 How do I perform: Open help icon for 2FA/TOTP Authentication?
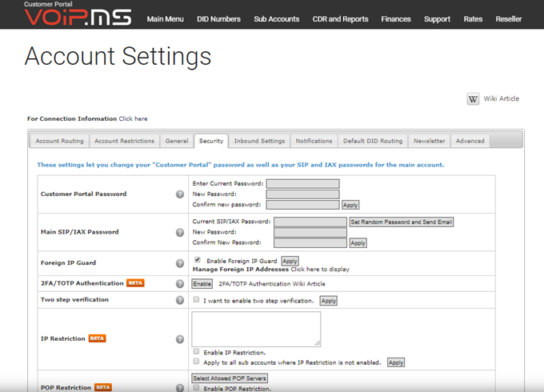(180, 284)
